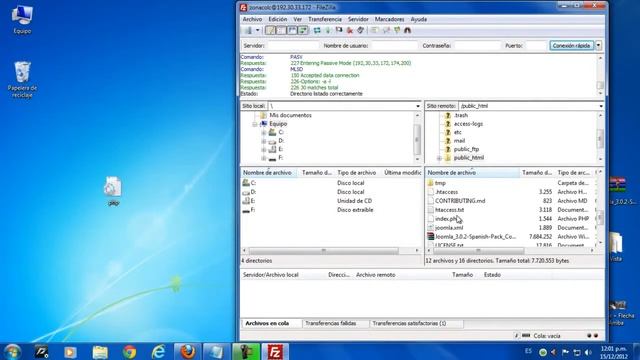This screenshot has height=360, width=640.
Task: Sort local list by Tipo de archivo
Action: 358,173
